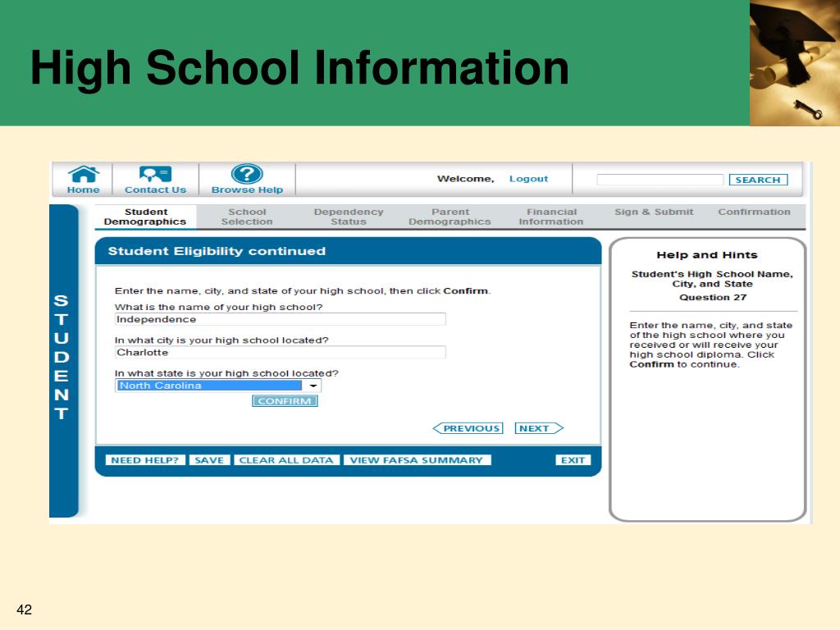Select the Student Demographics tab
The height and width of the screenshot is (630, 840).
click(x=145, y=217)
